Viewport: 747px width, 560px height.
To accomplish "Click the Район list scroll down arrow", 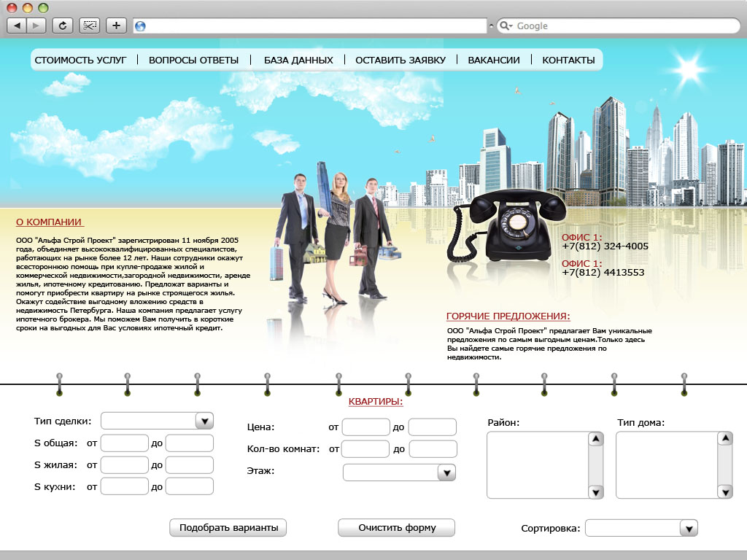I will 596,492.
